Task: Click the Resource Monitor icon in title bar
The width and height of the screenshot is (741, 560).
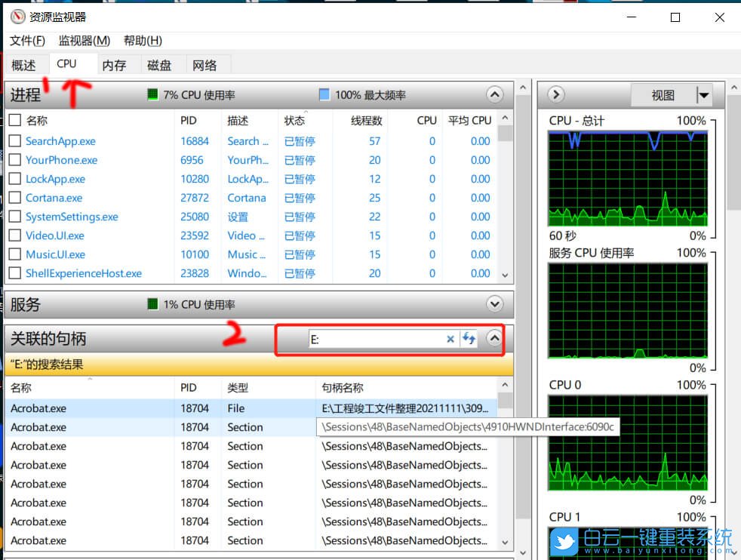Action: [17, 16]
